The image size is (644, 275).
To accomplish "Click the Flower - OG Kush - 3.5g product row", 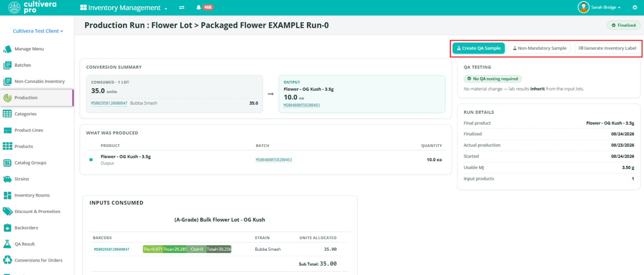I will pos(266,160).
